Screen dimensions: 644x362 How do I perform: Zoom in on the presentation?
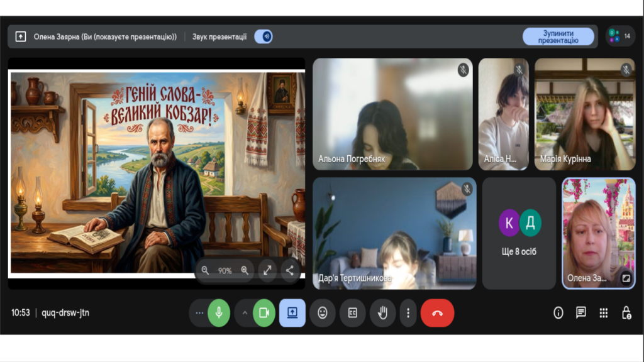pos(245,270)
